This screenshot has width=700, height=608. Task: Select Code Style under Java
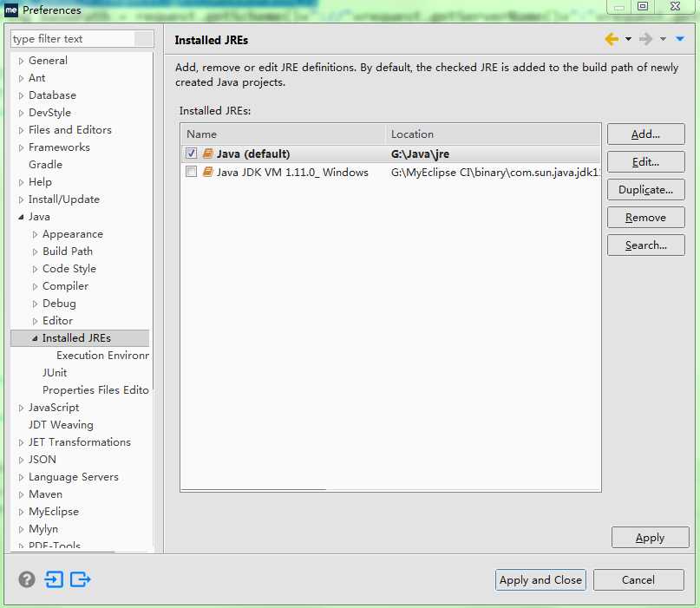coord(69,268)
